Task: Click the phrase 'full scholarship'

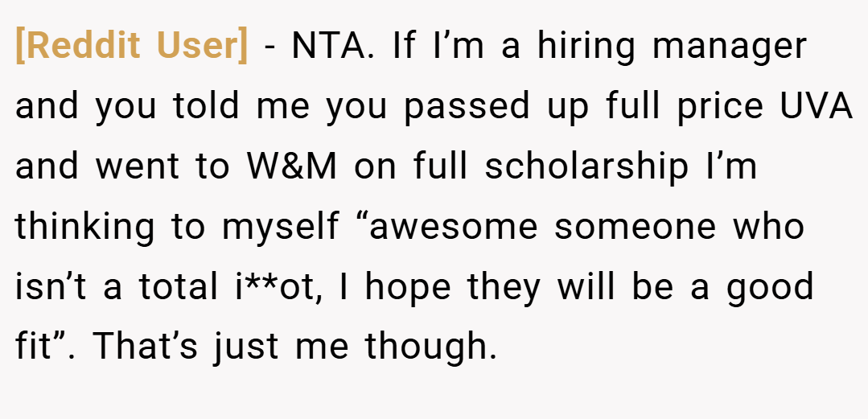Action: [x=551, y=166]
